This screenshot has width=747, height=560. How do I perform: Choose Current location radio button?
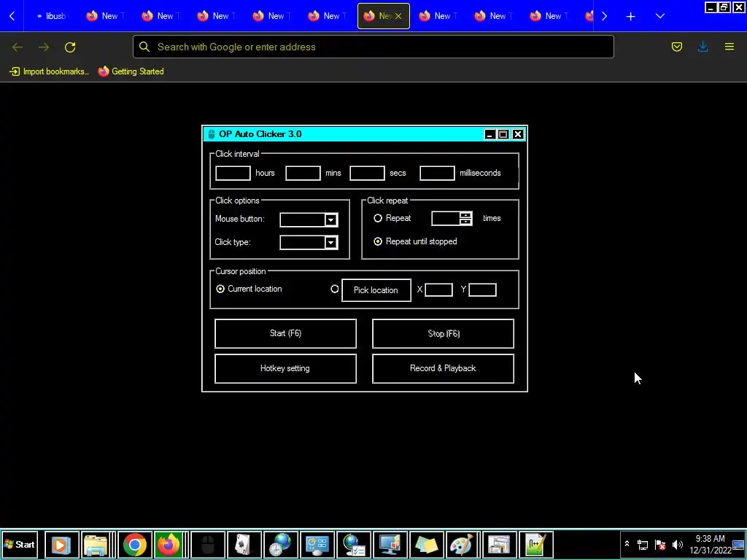(x=220, y=289)
